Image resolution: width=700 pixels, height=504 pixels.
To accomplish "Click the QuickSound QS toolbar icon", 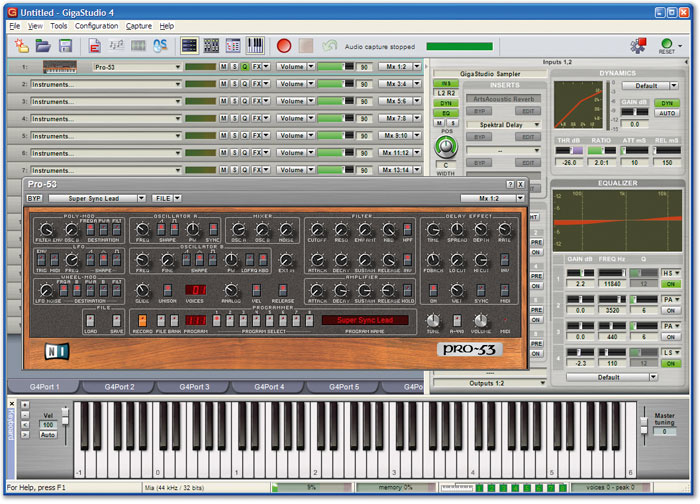I will (x=160, y=46).
